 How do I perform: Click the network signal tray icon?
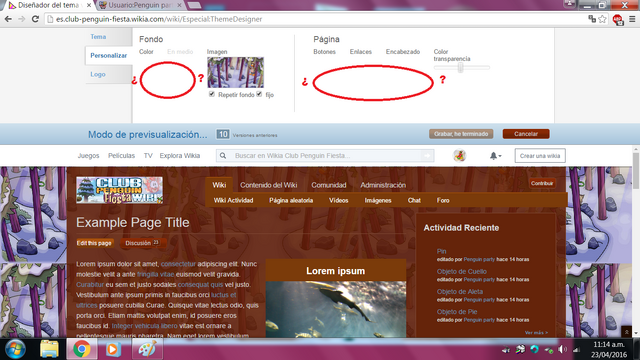tap(576, 350)
